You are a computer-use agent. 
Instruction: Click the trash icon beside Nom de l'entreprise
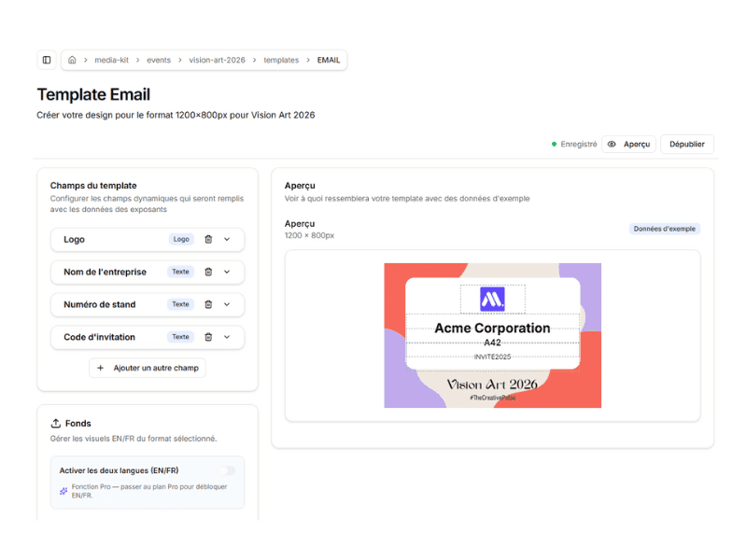tap(207, 272)
